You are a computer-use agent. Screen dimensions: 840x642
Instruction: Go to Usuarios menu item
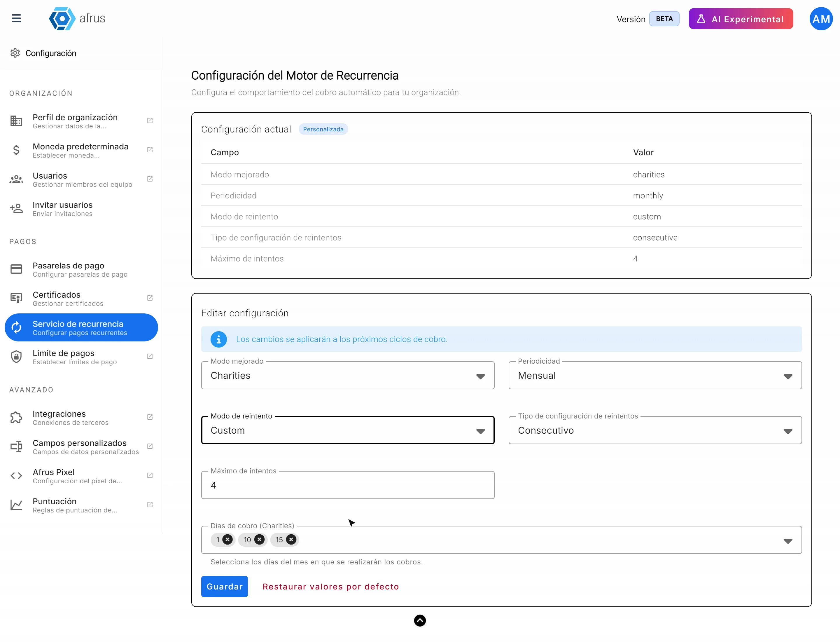81,179
